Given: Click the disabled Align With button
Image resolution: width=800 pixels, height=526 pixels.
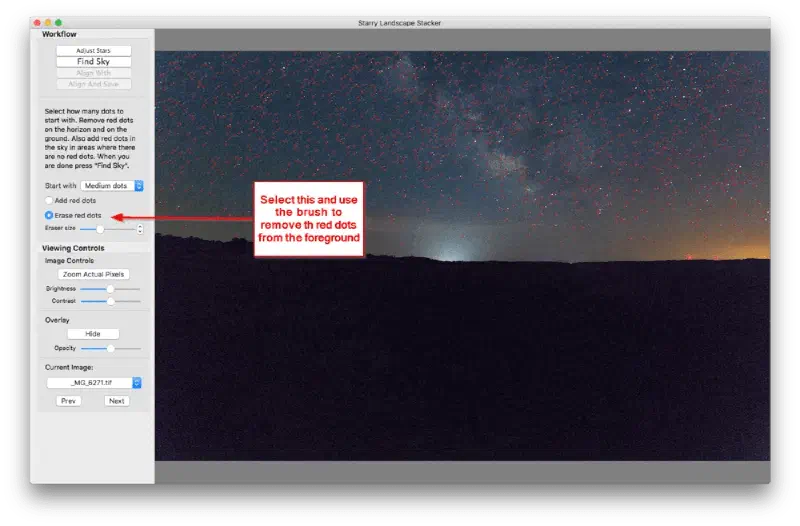Looking at the screenshot, I should (x=93, y=73).
